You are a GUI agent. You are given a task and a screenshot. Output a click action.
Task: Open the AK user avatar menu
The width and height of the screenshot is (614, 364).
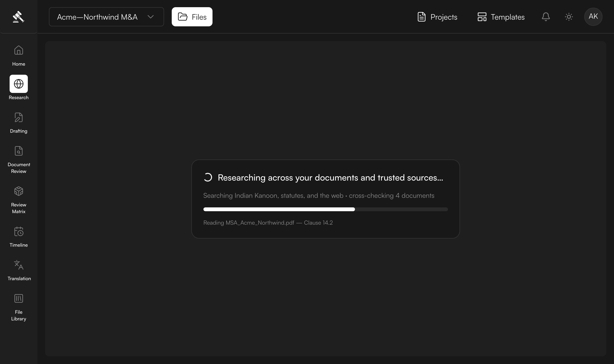point(593,17)
